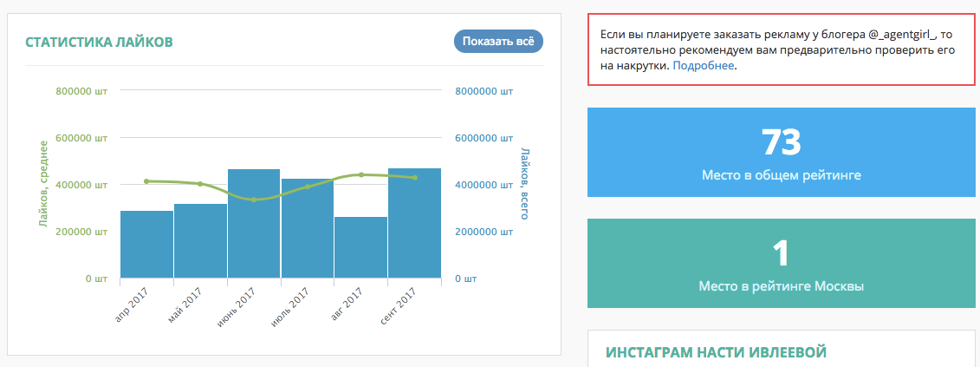Viewport: 980px width, 367px height.
Task: Click the green line point for авг 2017
Action: tap(360, 174)
